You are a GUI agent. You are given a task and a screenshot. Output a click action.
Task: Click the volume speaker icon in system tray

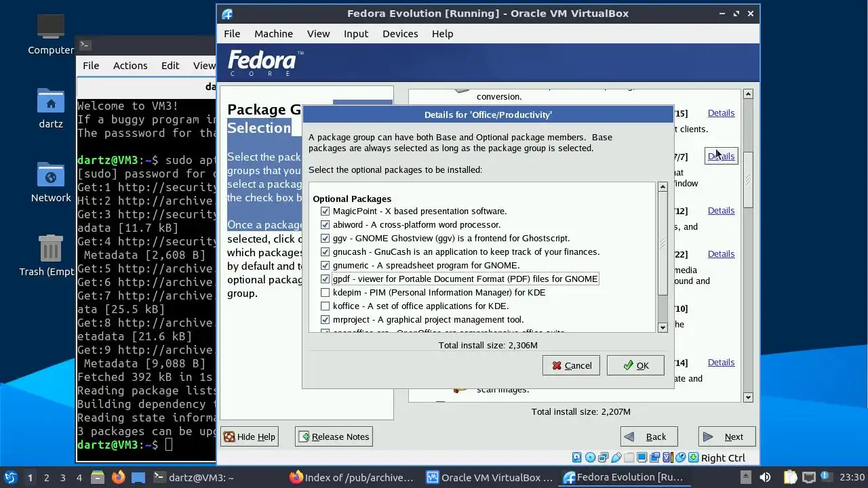(765, 477)
